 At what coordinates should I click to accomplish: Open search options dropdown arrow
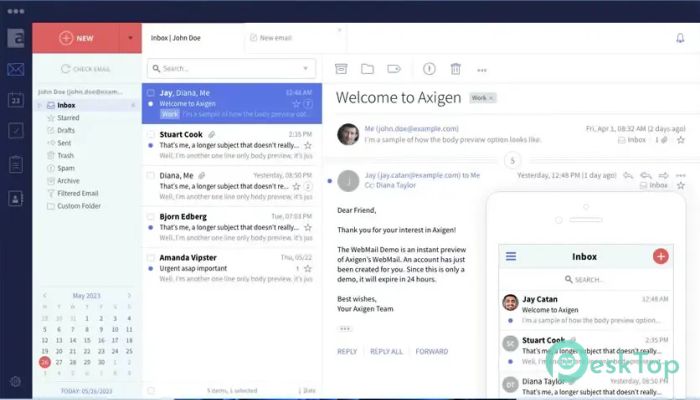(x=305, y=68)
